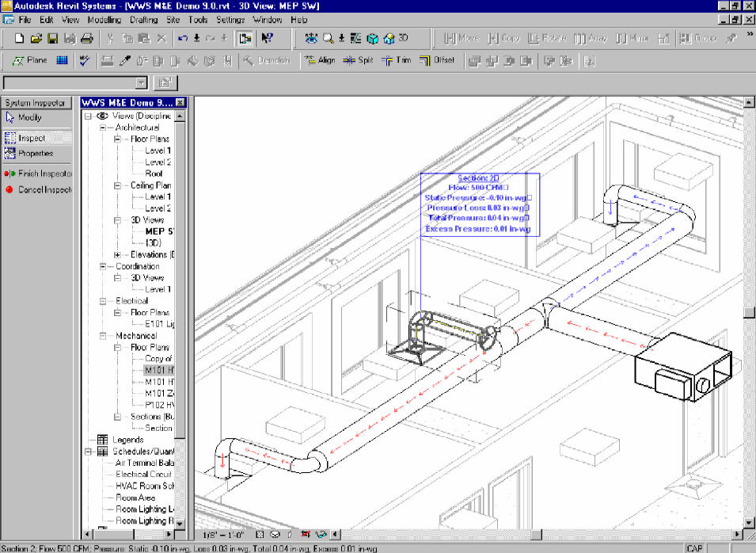Viewport: 756px width, 553px height.
Task: Open the Drafting menu
Action: tap(143, 20)
